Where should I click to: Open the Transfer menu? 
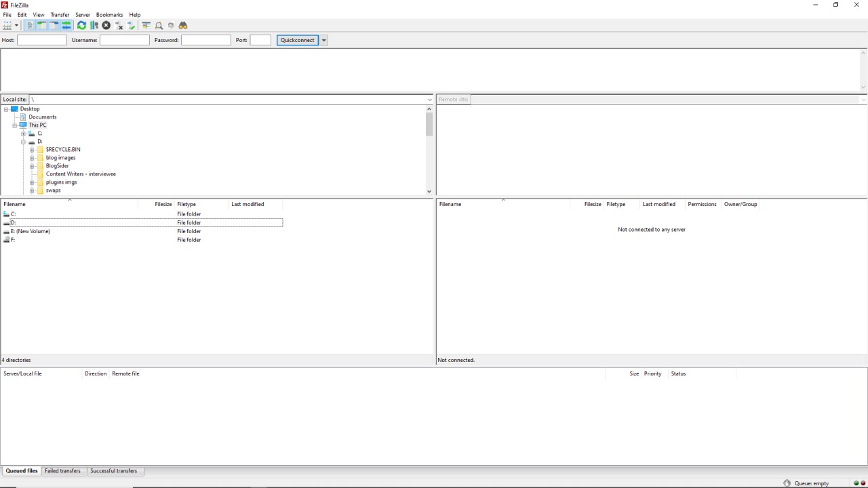(x=60, y=14)
